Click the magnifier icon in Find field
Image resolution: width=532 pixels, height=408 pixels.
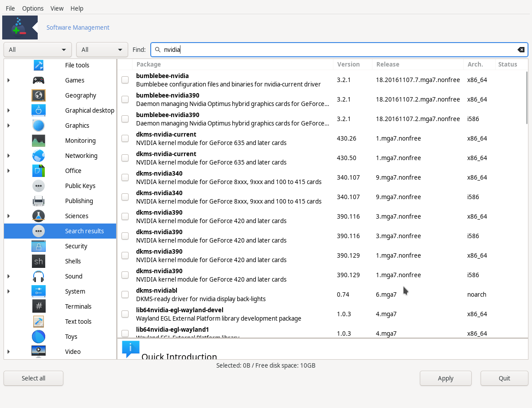point(157,50)
